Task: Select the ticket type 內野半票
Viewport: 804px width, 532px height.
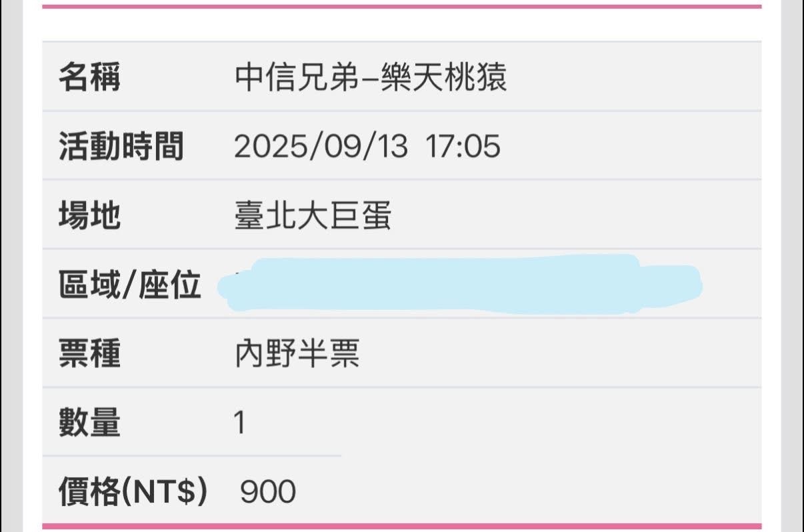Action: tap(297, 353)
